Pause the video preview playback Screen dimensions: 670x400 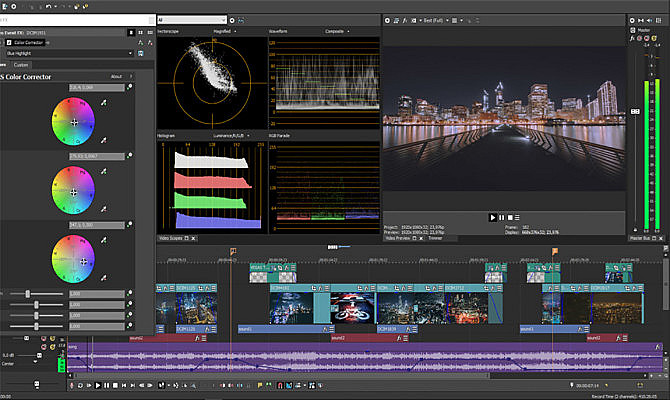coord(502,217)
